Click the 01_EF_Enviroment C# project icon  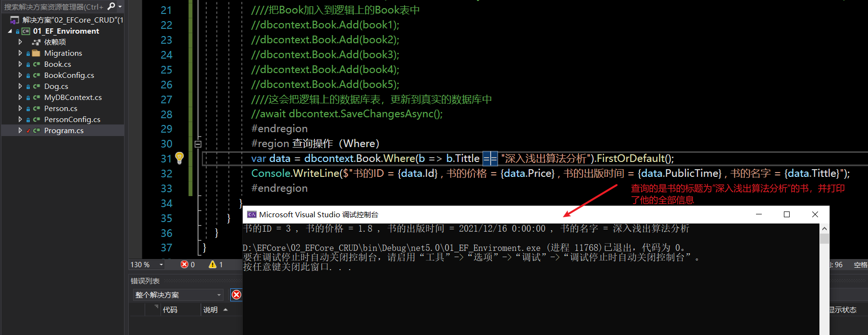click(26, 31)
